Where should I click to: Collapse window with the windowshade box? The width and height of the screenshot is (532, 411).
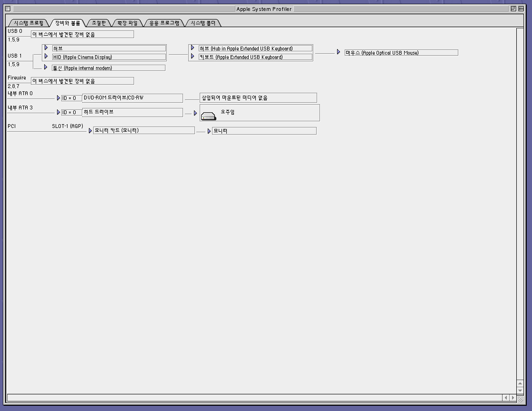pos(521,9)
